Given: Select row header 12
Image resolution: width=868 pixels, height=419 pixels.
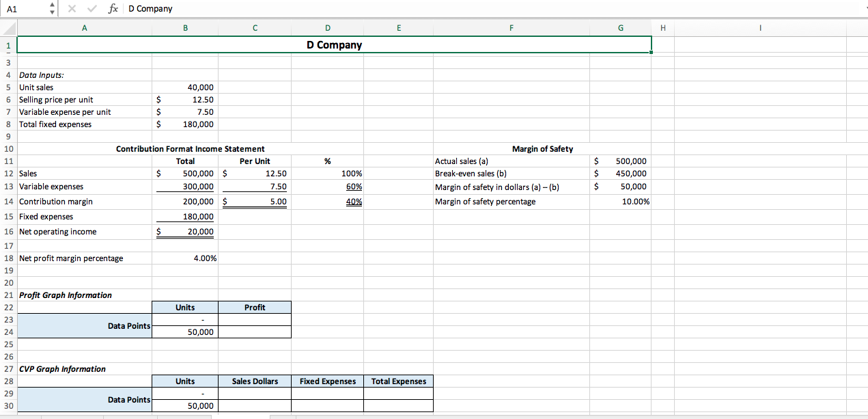Looking at the screenshot, I should tap(9, 173).
